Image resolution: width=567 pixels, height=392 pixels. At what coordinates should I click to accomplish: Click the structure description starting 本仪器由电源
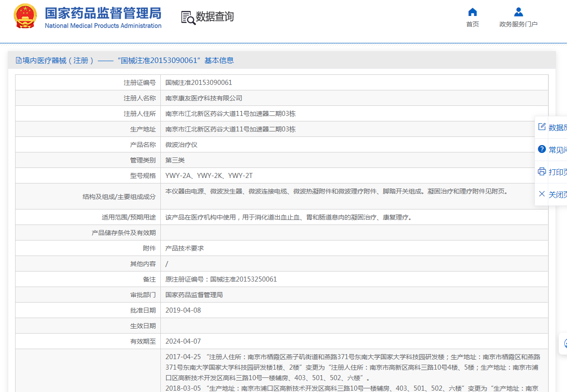coord(336,191)
